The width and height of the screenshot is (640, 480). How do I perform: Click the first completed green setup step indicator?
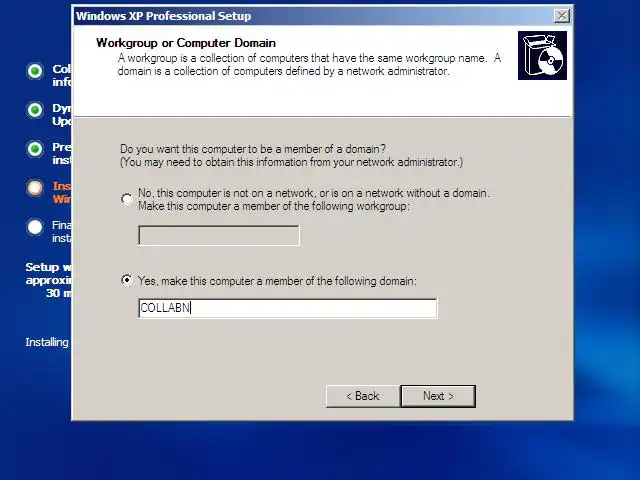click(35, 71)
